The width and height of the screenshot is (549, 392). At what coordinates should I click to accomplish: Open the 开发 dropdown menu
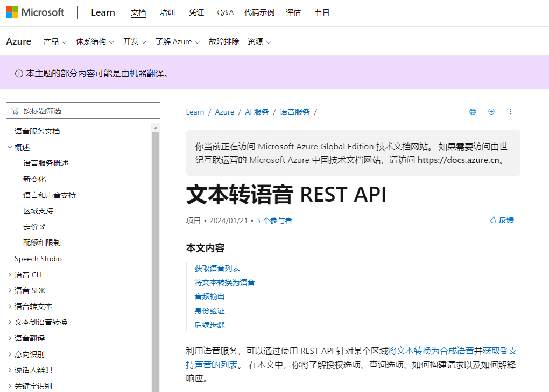135,41
